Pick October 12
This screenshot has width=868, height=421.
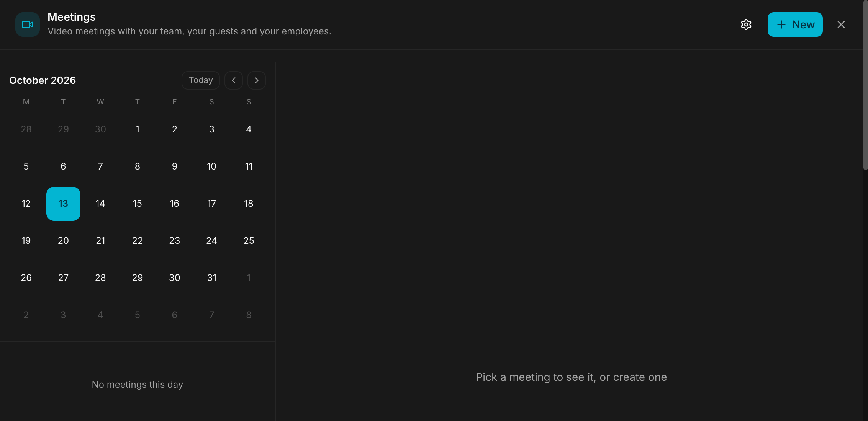pos(26,204)
